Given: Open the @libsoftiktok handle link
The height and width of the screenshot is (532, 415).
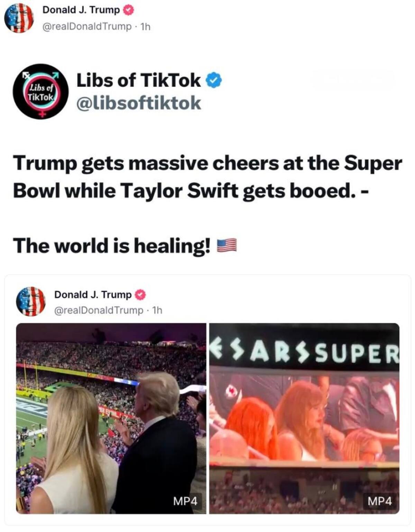Looking at the screenshot, I should click(x=139, y=103).
